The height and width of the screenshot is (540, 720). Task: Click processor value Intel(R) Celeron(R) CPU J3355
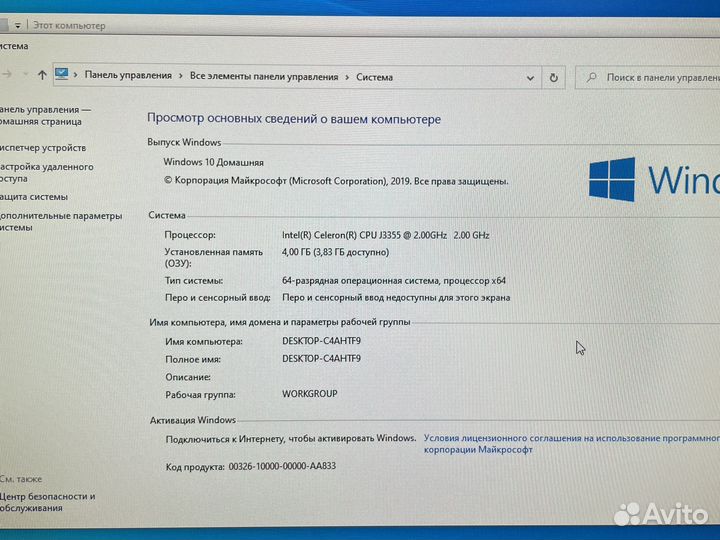(x=385, y=235)
